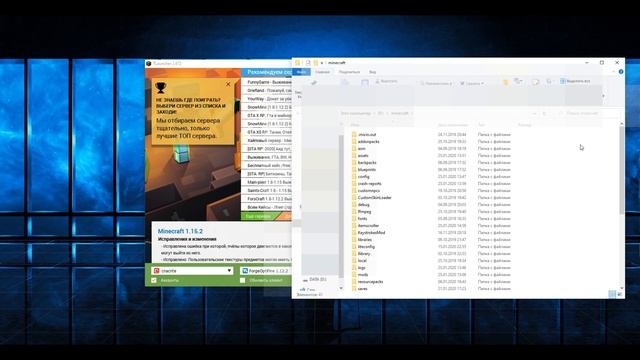The image size is (640, 360).
Task: Open the Файл tab in Explorer
Action: [x=302, y=72]
